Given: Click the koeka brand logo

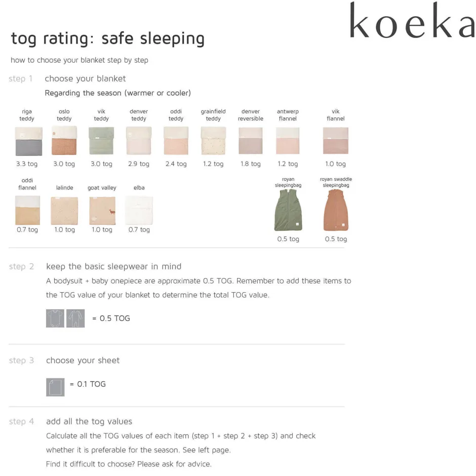Looking at the screenshot, I should (411, 21).
